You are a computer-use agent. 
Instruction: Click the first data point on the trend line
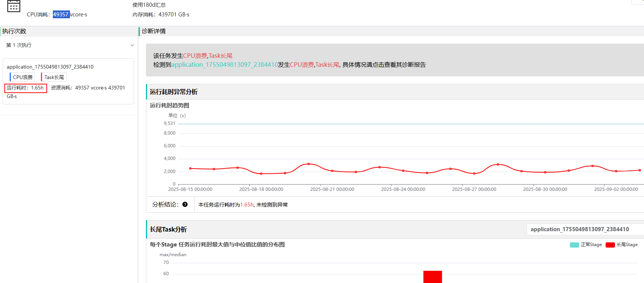(x=190, y=169)
